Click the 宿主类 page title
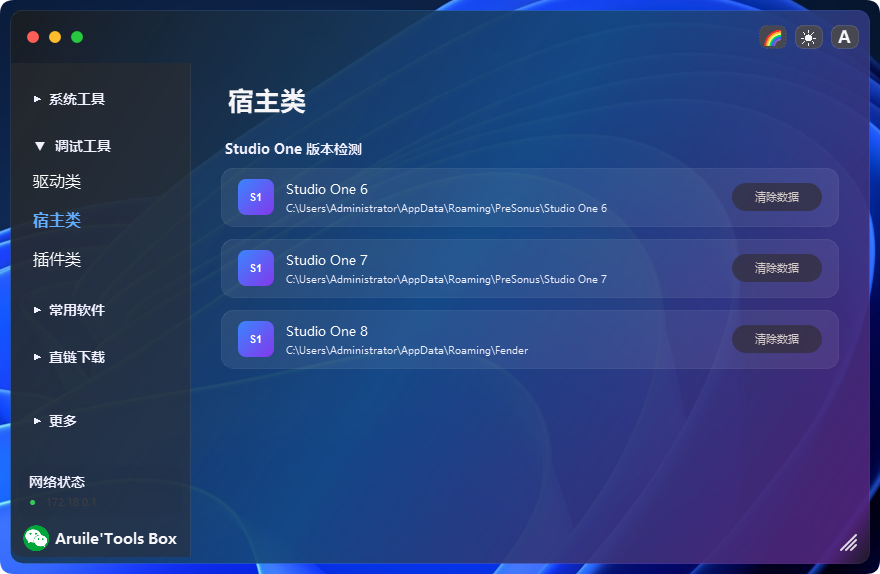880x574 pixels. [267, 102]
